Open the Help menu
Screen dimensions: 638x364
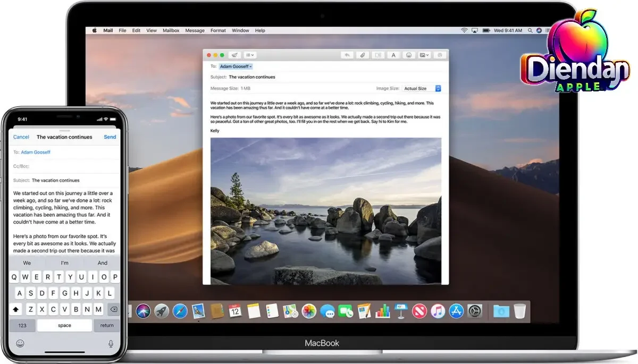coord(260,30)
